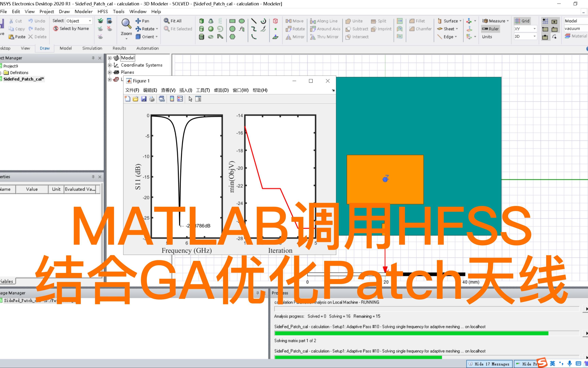This screenshot has width=588, height=368.
Task: Draw a circle sheet icon
Action: tap(233, 29)
